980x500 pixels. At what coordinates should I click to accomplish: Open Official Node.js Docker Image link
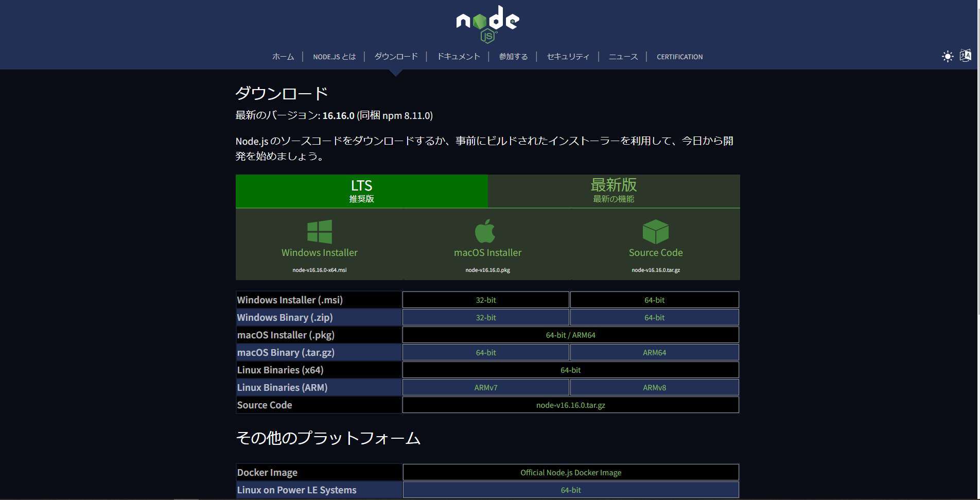[571, 472]
